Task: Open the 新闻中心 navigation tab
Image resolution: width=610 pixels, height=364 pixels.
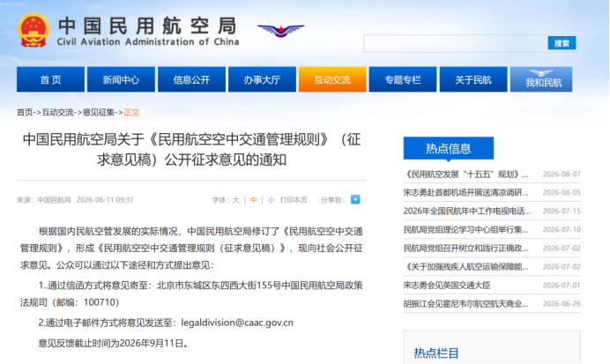Action: [x=121, y=79]
